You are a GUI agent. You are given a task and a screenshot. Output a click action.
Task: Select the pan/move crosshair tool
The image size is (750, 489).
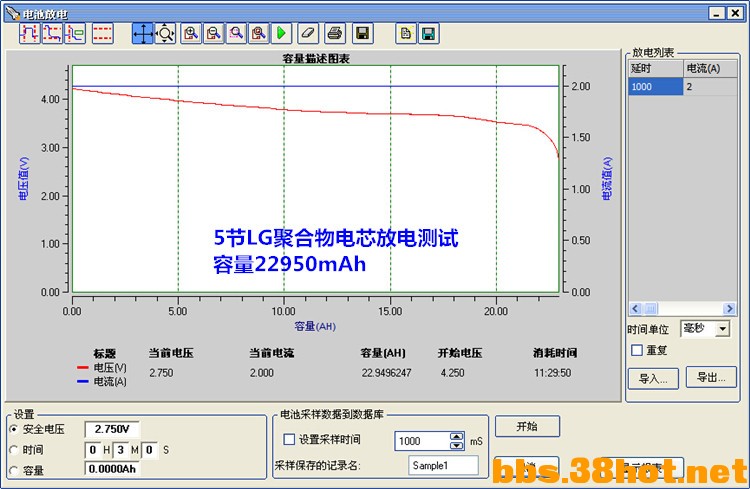[143, 33]
